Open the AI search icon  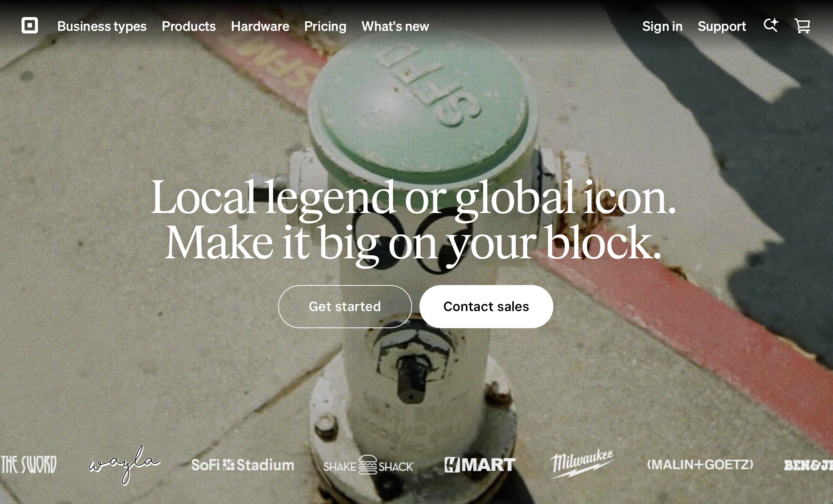point(771,25)
